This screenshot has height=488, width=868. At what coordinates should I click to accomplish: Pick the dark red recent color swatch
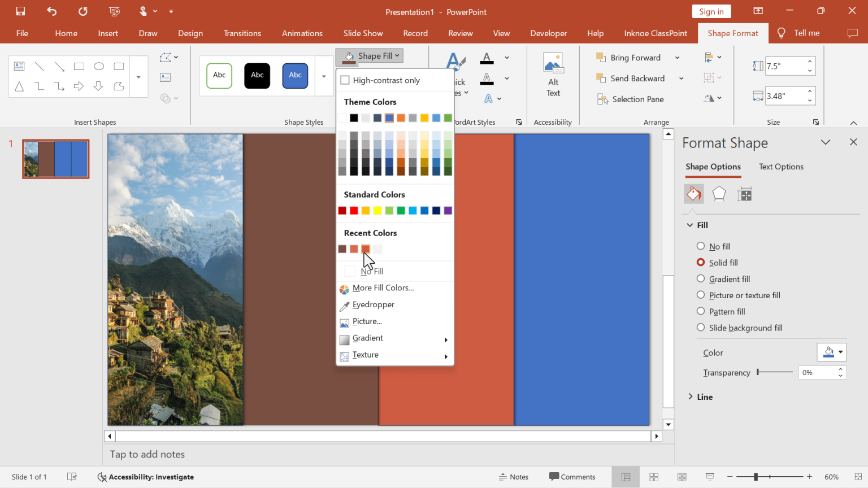click(342, 249)
